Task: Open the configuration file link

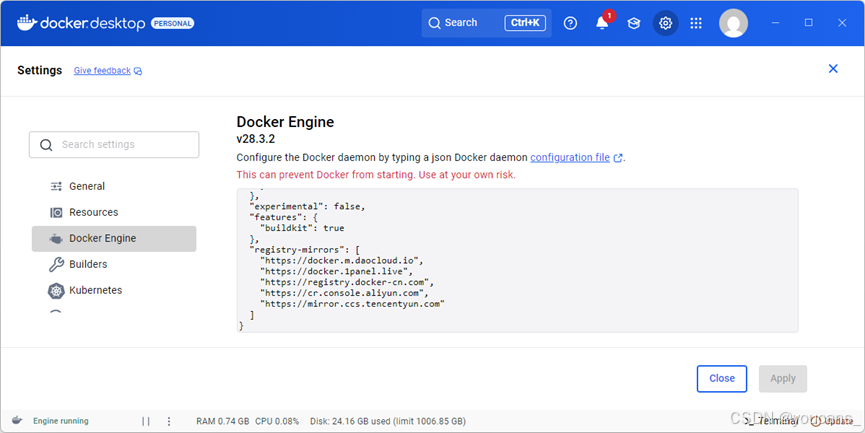Action: pyautogui.click(x=570, y=157)
